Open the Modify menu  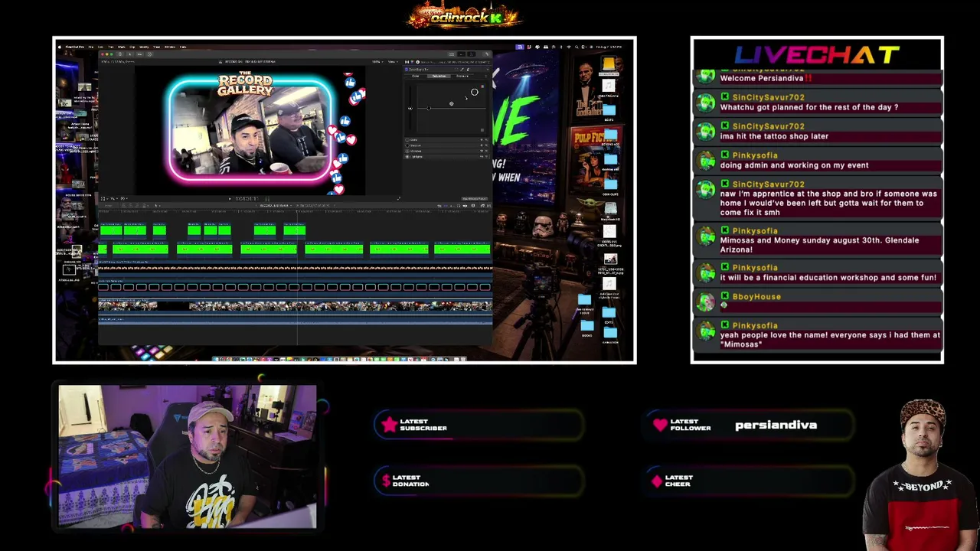coord(144,47)
